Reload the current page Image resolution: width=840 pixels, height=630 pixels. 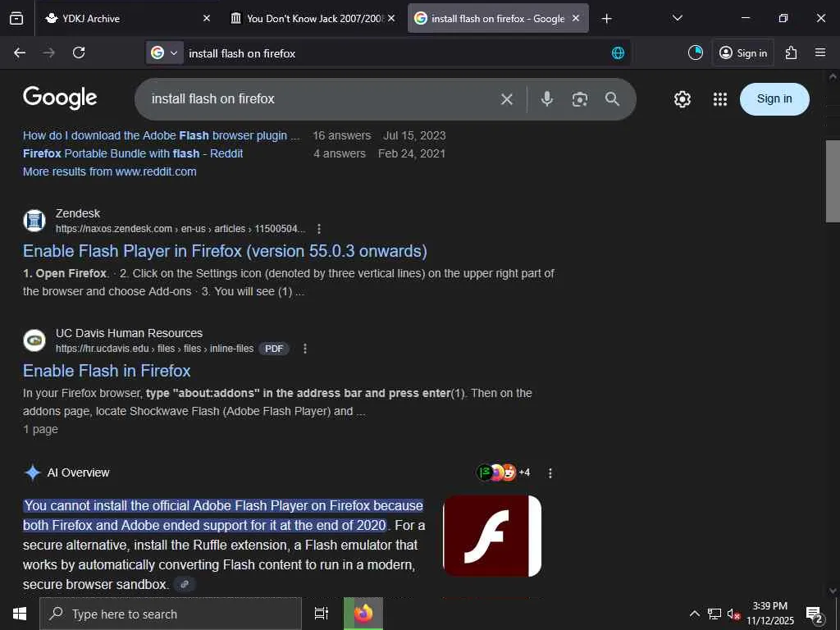point(79,52)
